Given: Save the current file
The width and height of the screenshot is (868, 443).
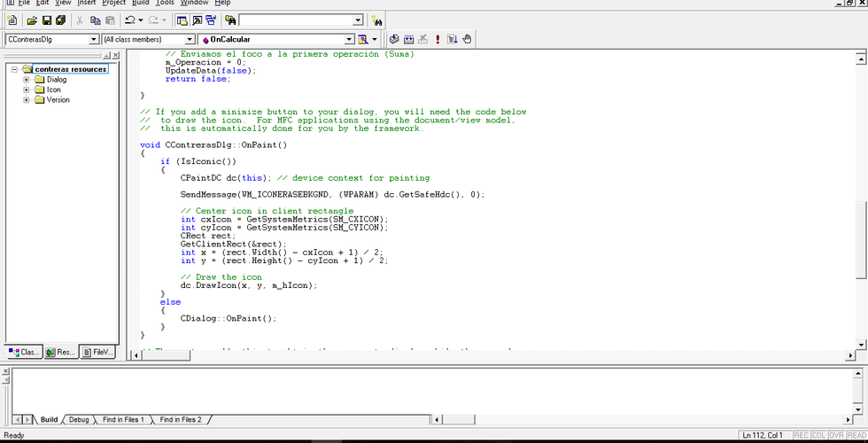Looking at the screenshot, I should point(46,20).
